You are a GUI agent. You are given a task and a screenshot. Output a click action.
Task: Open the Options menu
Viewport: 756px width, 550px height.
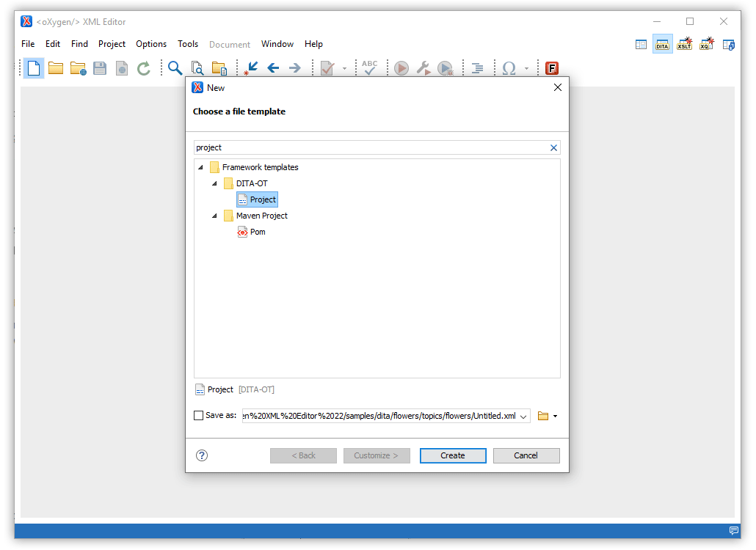151,44
